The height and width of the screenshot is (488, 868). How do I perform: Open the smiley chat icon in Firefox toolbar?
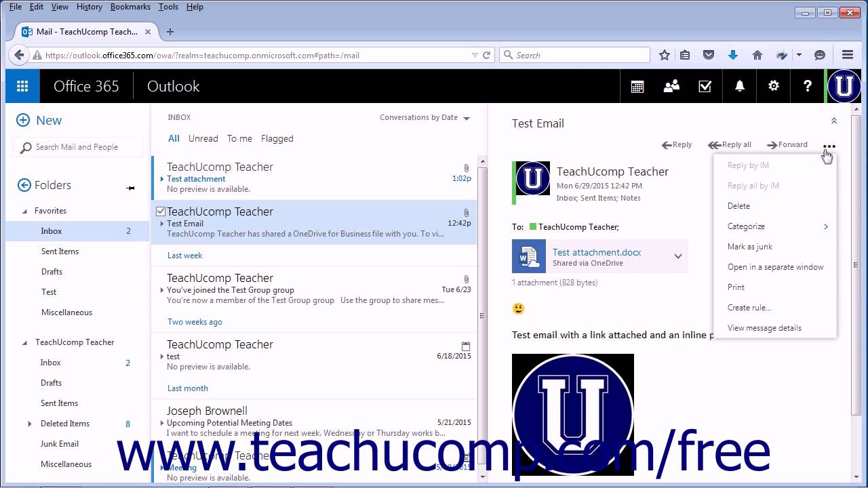[820, 55]
